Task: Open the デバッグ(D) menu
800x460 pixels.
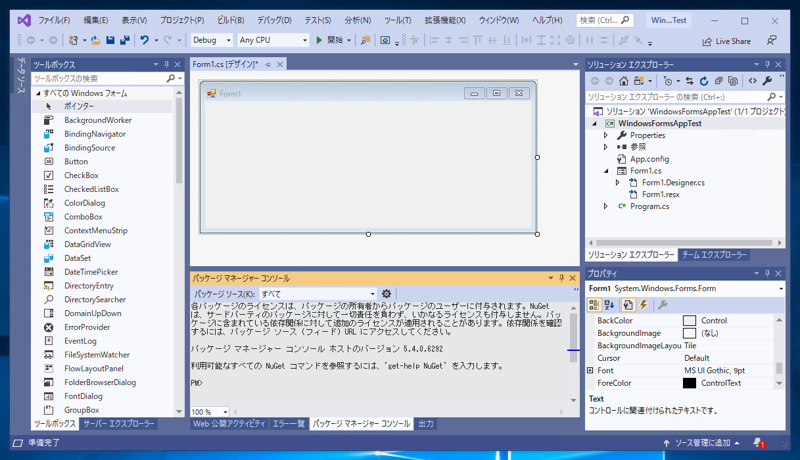Action: [274, 20]
